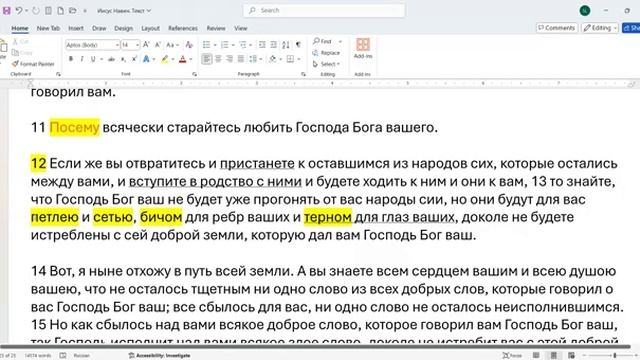
Task: Toggle Superscript formatting
Action: tap(134, 59)
